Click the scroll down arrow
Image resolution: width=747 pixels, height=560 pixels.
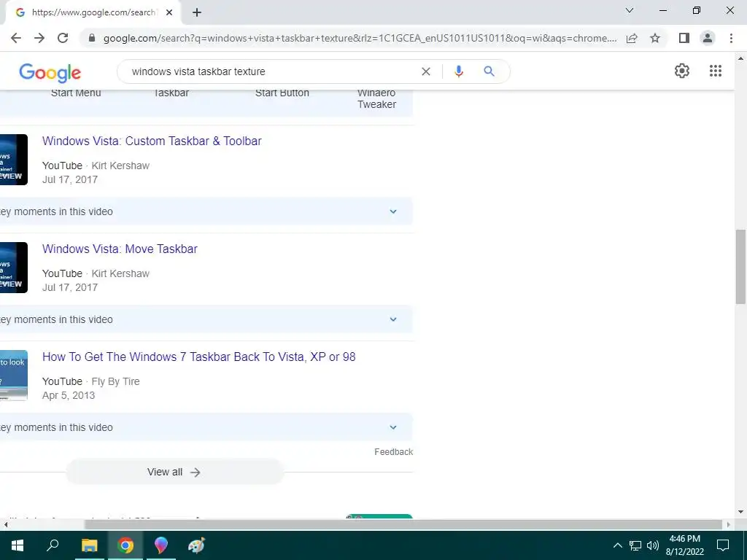[740, 513]
